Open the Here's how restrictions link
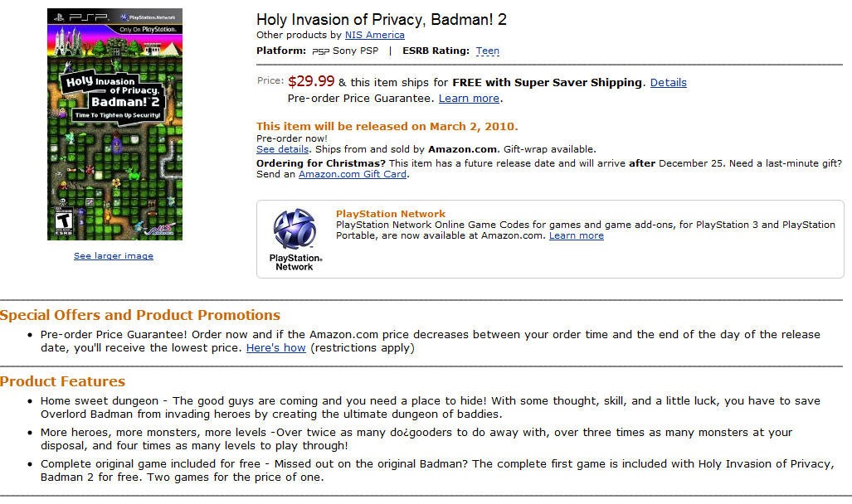Image resolution: width=852 pixels, height=504 pixels. tap(276, 348)
